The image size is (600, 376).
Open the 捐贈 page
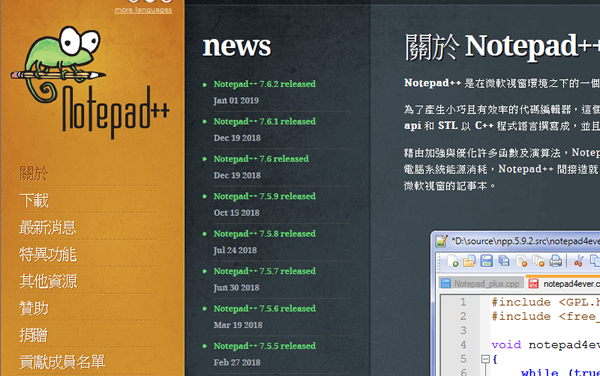click(34, 335)
